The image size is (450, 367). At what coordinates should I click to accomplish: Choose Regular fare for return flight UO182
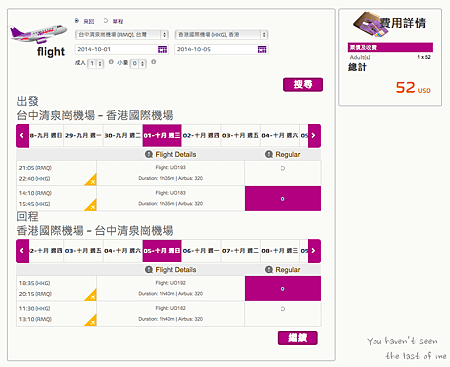coord(283,309)
